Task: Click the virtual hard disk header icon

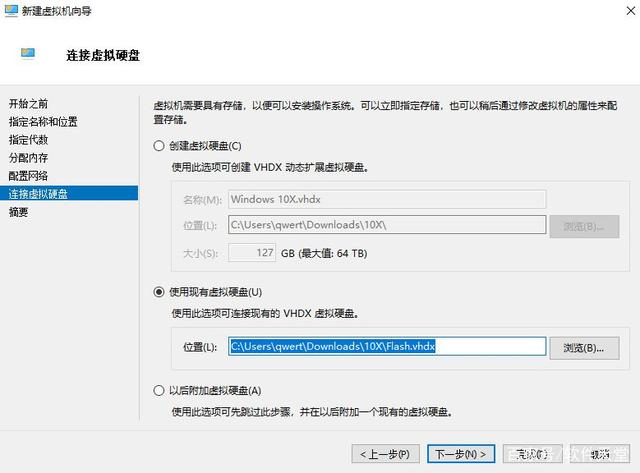Action: tap(28, 53)
